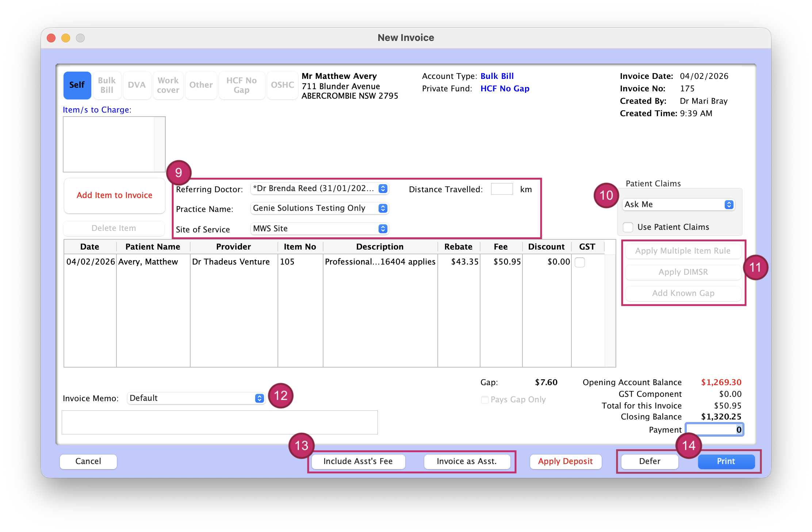The height and width of the screenshot is (532, 812).
Task: Click the Distance Travelled field
Action: (502, 189)
